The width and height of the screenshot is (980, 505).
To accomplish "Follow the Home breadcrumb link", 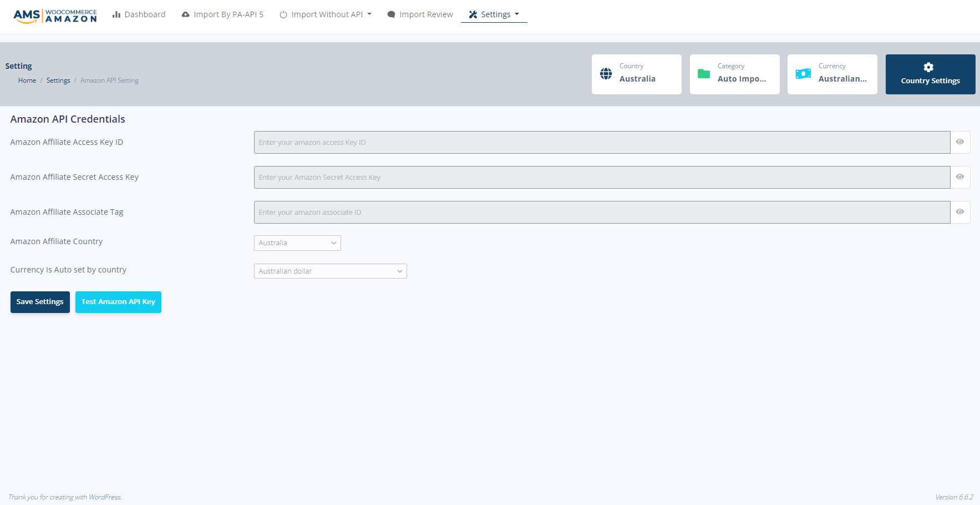I will coord(27,80).
